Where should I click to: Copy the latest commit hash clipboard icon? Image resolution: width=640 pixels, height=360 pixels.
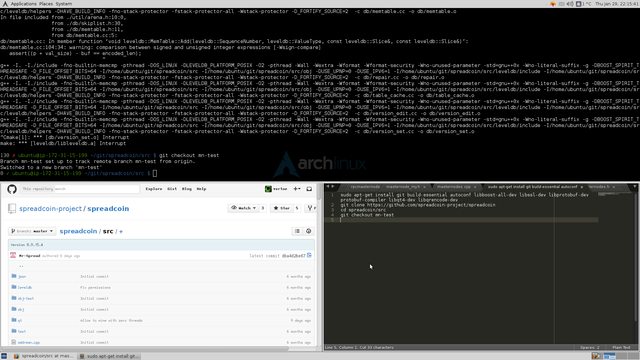pyautogui.click(x=309, y=256)
